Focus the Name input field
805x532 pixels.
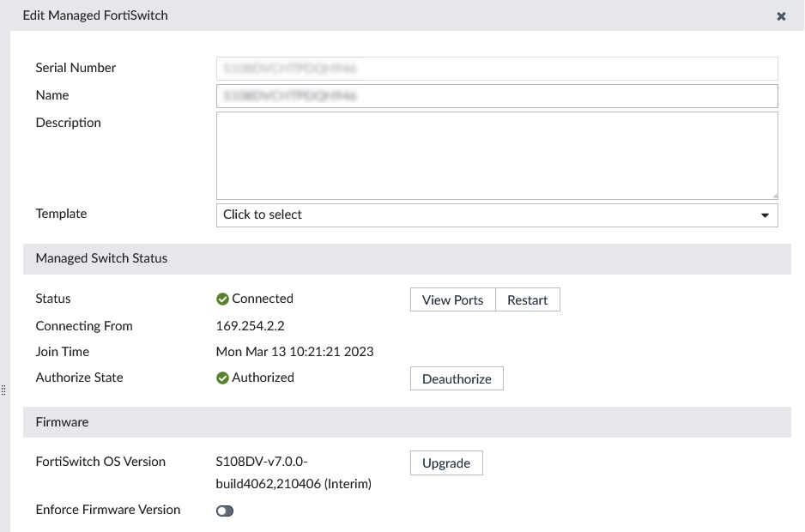click(x=497, y=95)
